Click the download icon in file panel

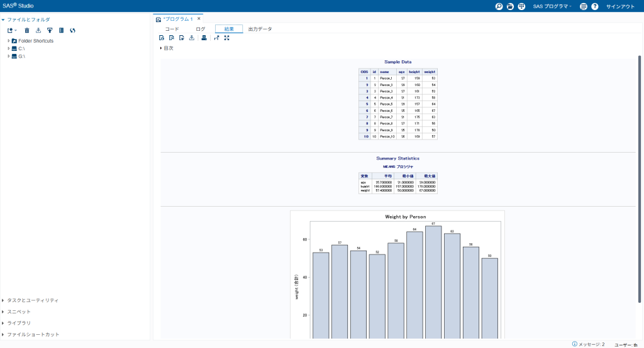38,30
